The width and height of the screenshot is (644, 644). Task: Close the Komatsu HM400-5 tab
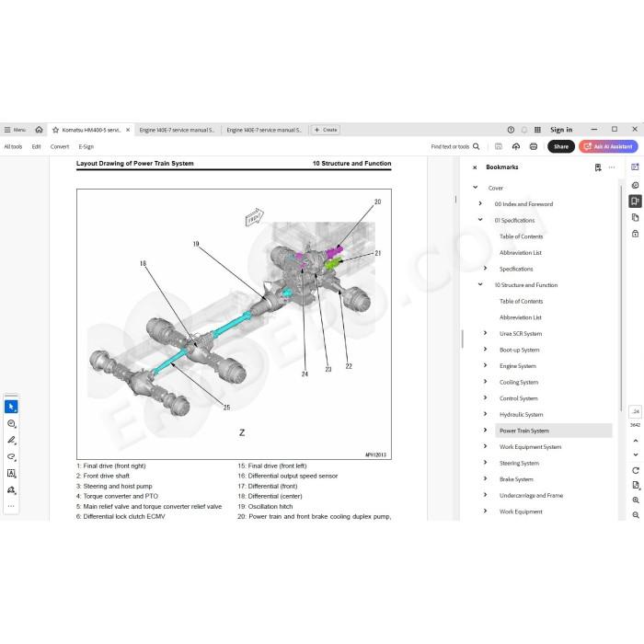pyautogui.click(x=128, y=130)
